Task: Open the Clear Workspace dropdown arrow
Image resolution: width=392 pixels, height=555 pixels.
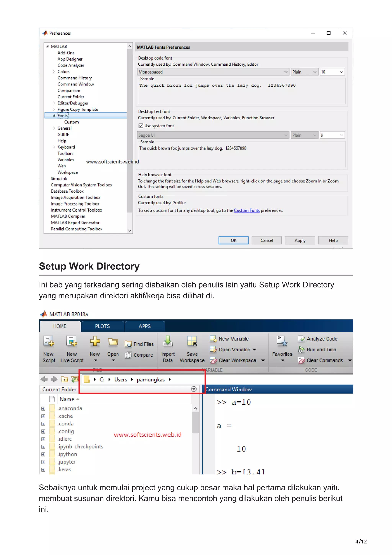Action: point(263,360)
